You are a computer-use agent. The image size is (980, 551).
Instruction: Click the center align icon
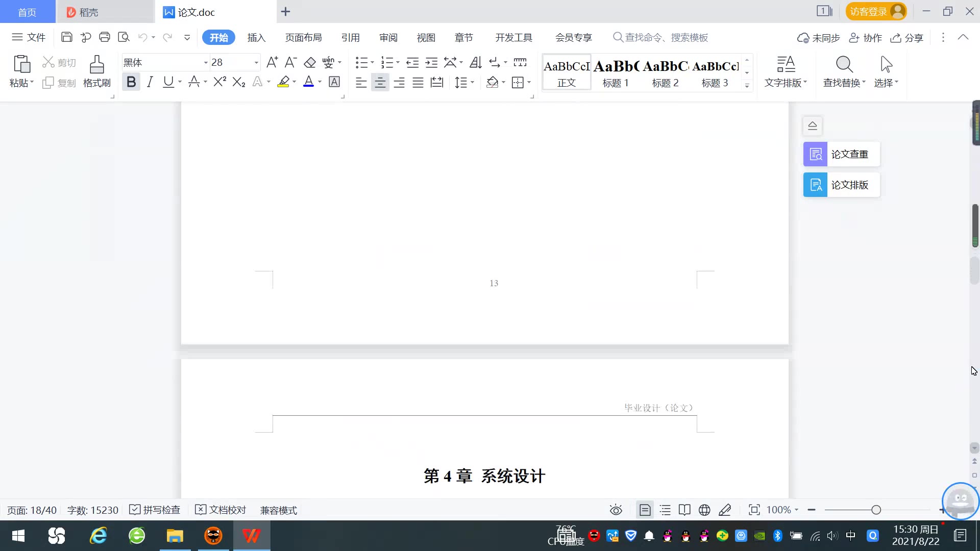[x=380, y=83]
